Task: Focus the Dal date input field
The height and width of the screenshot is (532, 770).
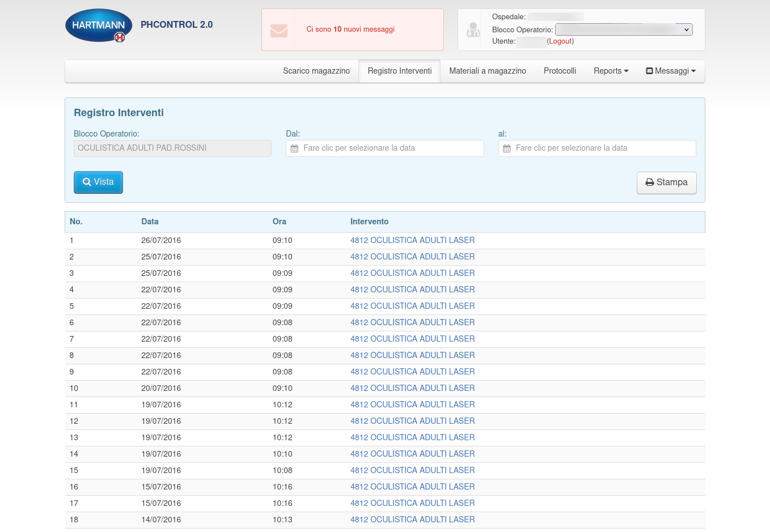Action: [x=391, y=148]
